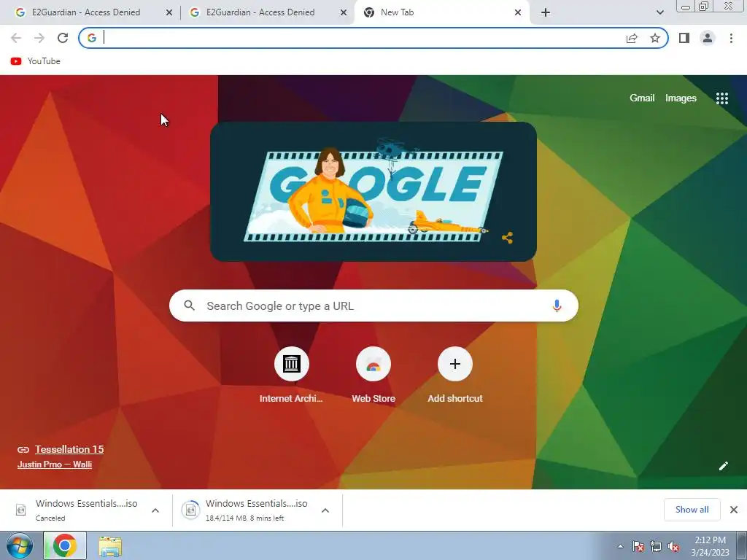Open the YouTube bookmark

[x=36, y=61]
